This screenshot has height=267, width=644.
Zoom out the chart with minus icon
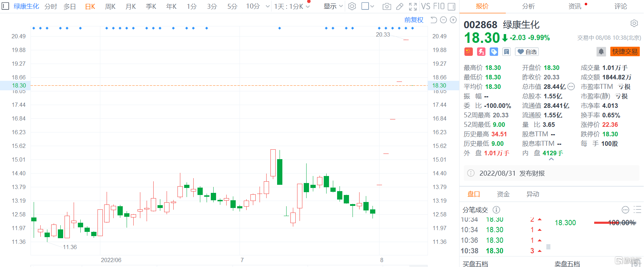click(x=443, y=20)
